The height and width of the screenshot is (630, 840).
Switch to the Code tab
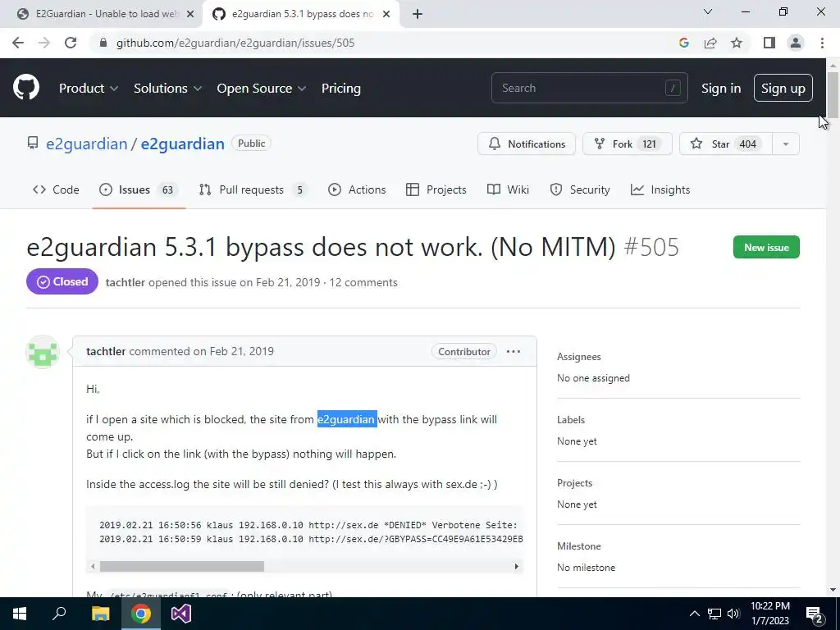[x=56, y=189]
